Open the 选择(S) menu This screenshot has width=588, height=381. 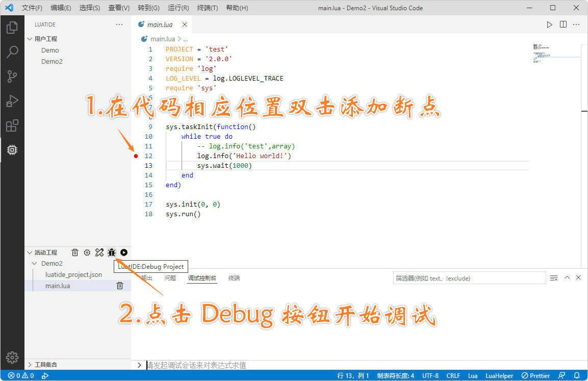pyautogui.click(x=90, y=8)
